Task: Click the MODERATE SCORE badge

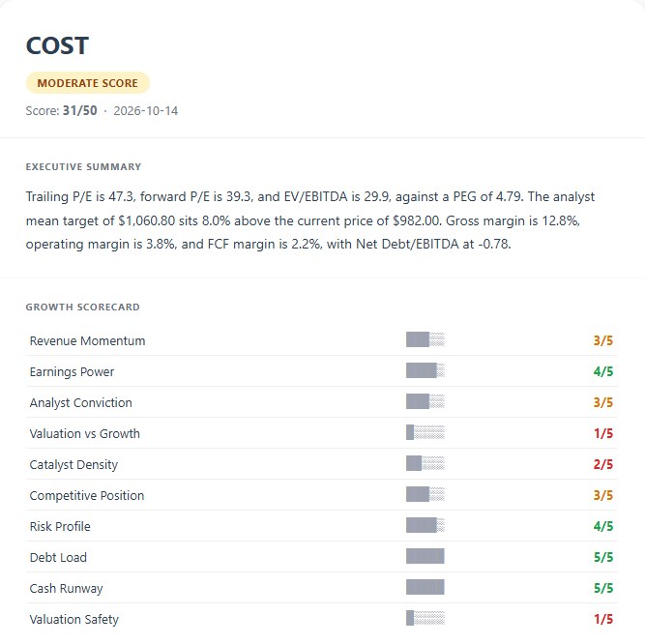Action: [x=88, y=82]
